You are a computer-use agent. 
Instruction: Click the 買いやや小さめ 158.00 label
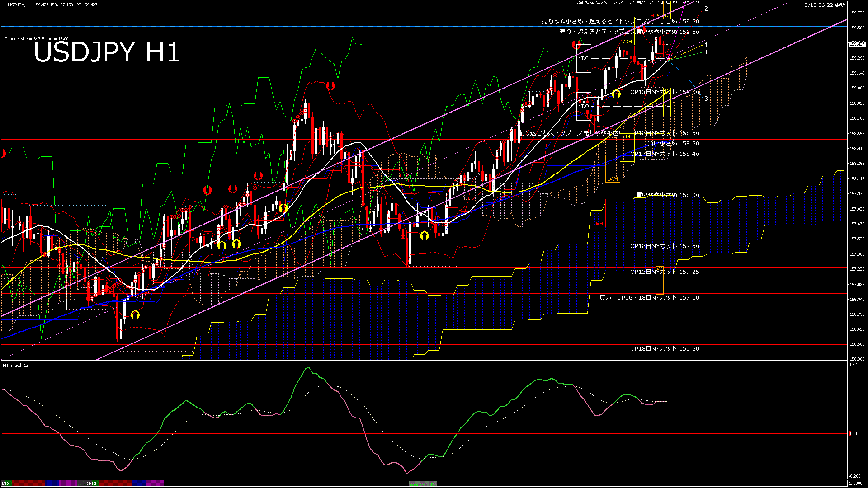pos(667,195)
